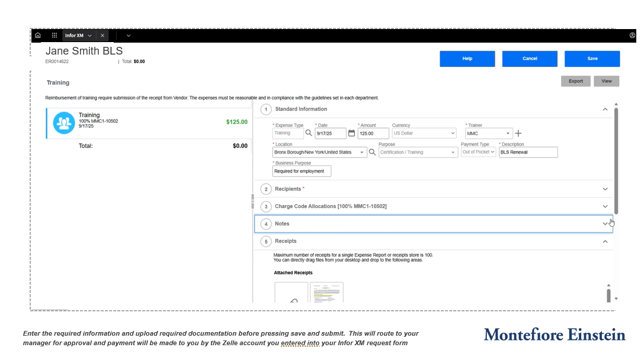
Task: Open the Purpose Certification / Training dropdown
Action: [x=418, y=152]
